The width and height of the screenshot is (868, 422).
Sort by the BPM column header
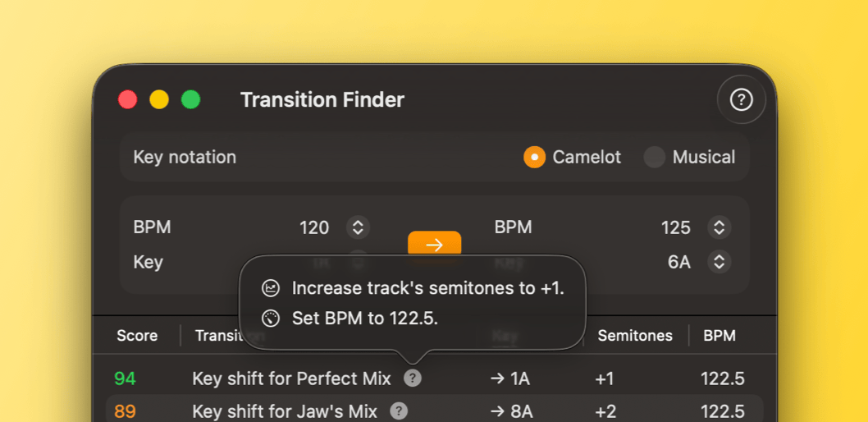(x=719, y=335)
